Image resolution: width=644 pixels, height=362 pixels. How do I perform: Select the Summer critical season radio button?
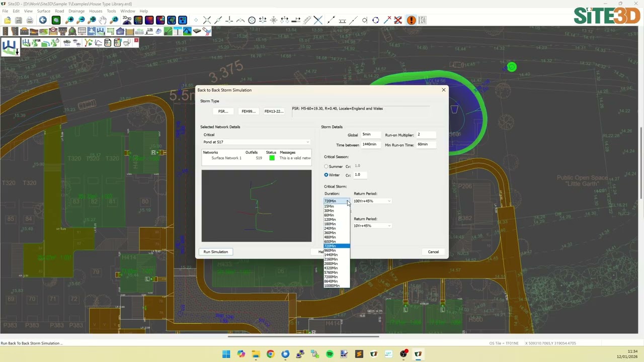pos(326,166)
